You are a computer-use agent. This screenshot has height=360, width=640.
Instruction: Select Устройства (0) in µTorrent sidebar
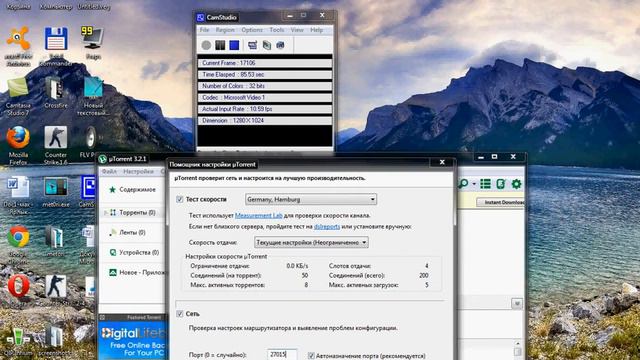[x=134, y=252]
